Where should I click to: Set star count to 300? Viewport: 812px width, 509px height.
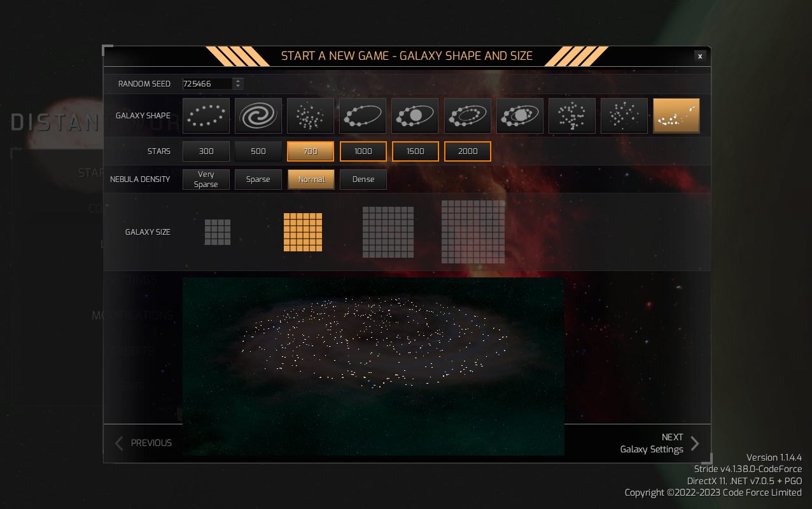(x=206, y=151)
